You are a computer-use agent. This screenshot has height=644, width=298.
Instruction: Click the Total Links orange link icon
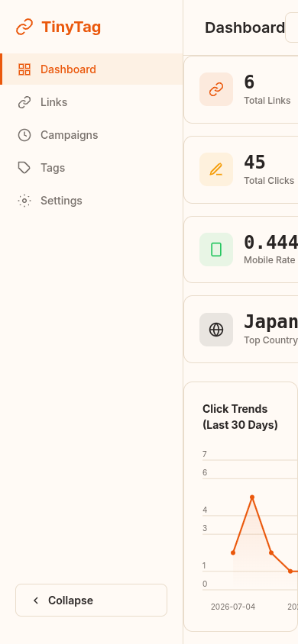point(216,89)
